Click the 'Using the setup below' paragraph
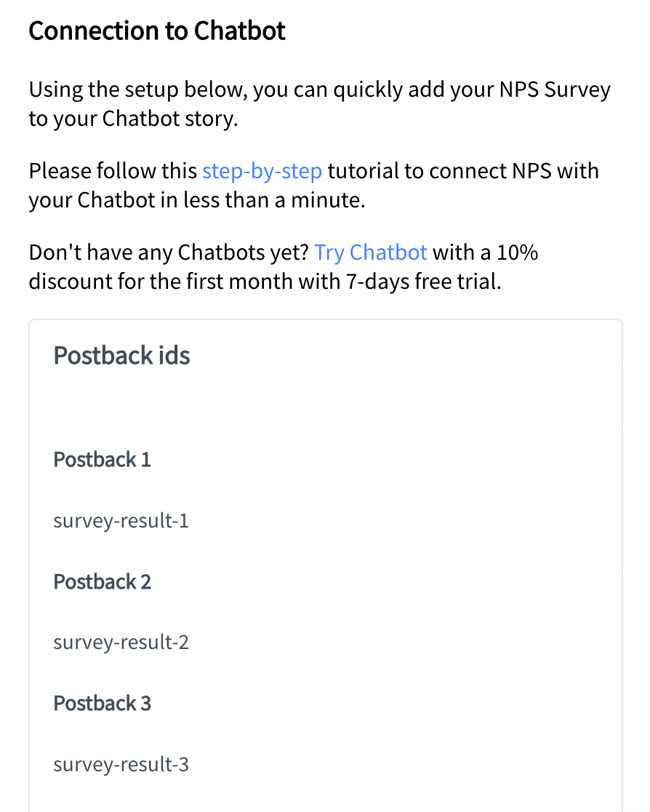Screen dimensions: 650x812 click(x=319, y=104)
